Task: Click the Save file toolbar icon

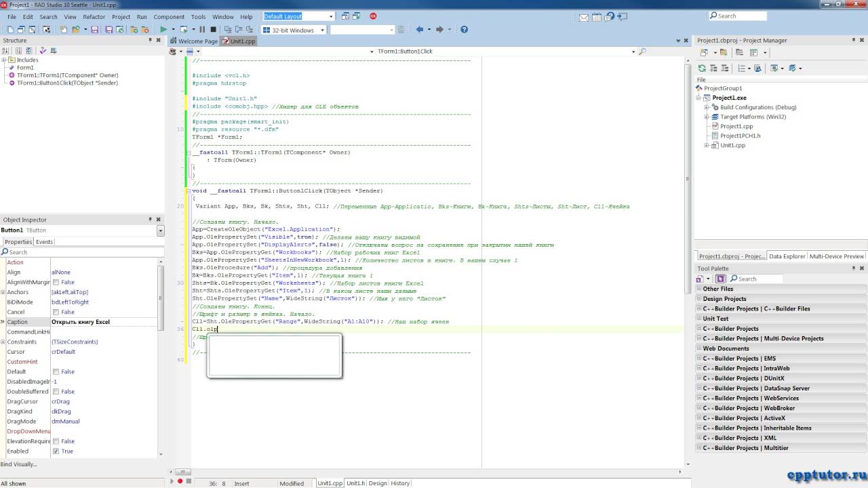Action: (x=94, y=30)
